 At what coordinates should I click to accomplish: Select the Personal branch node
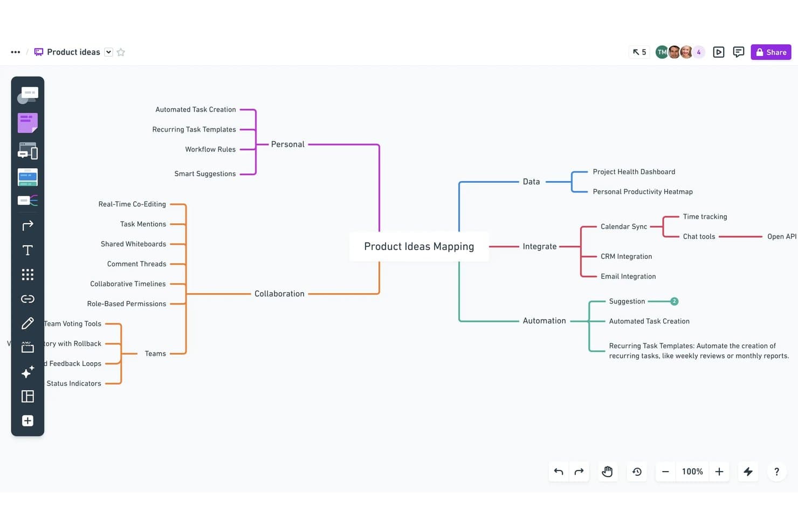(x=288, y=144)
